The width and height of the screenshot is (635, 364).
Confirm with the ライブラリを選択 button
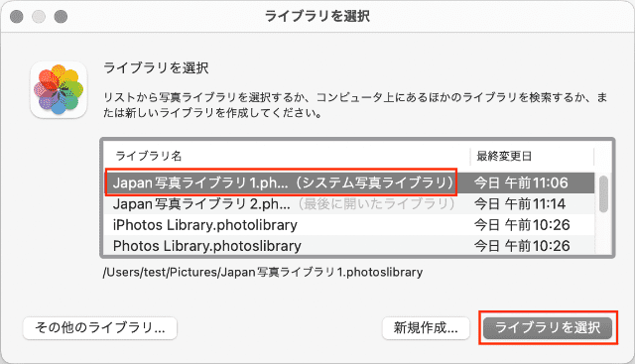pyautogui.click(x=548, y=327)
